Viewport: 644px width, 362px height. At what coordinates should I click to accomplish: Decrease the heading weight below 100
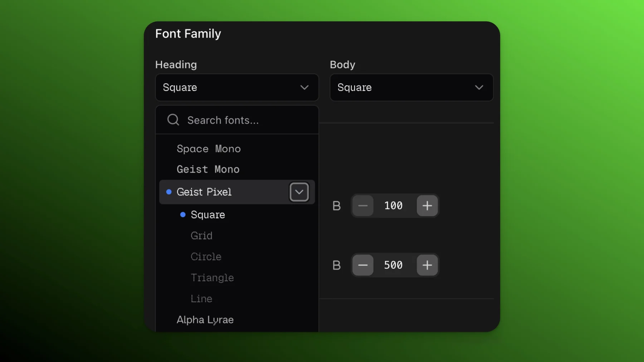(x=362, y=205)
